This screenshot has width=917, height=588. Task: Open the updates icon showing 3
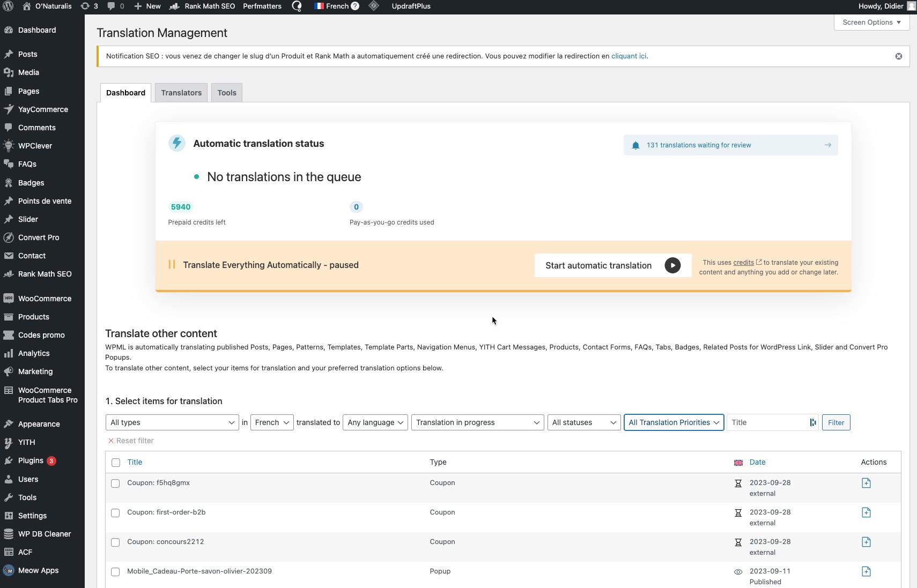(89, 6)
